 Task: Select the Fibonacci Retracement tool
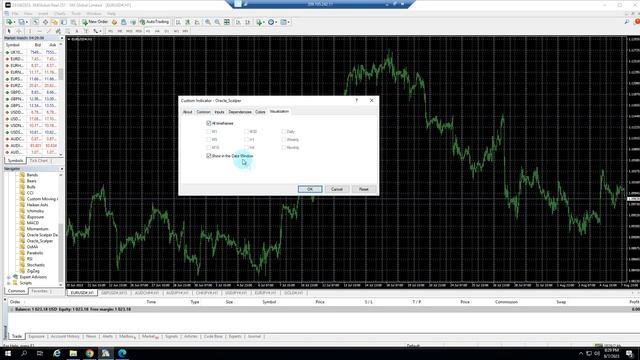[x=67, y=31]
